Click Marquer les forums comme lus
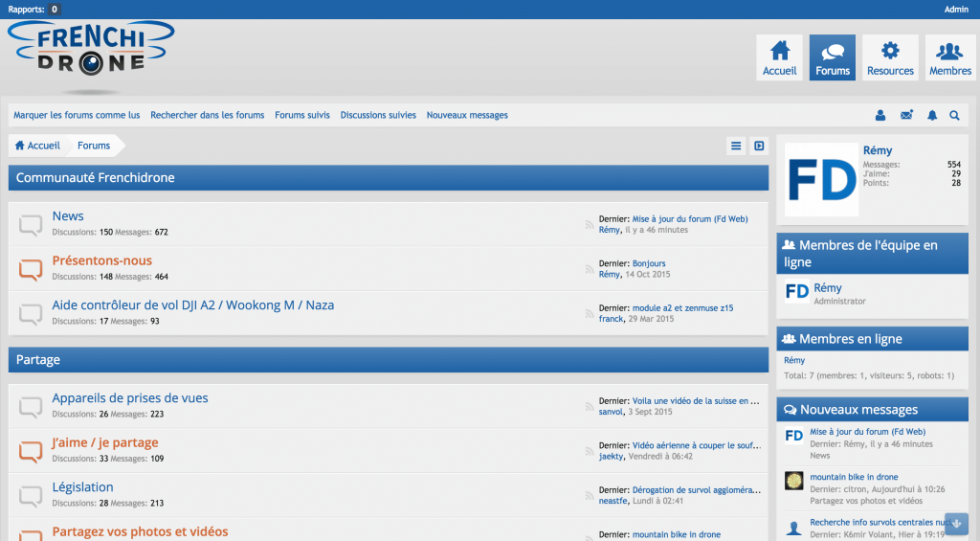 click(x=77, y=115)
